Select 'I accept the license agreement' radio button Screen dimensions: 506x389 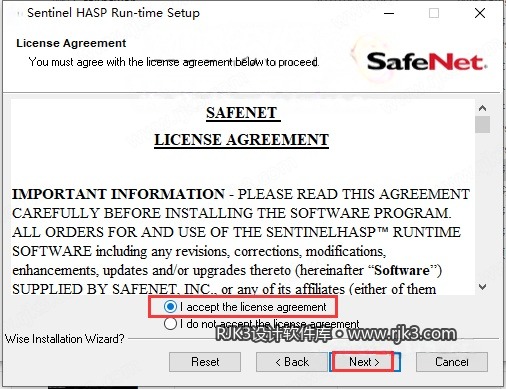click(x=170, y=307)
